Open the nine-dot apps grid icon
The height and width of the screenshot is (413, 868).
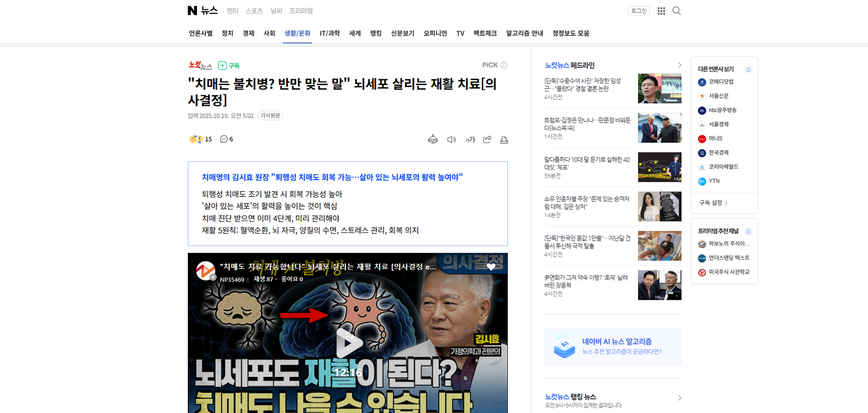(x=661, y=11)
